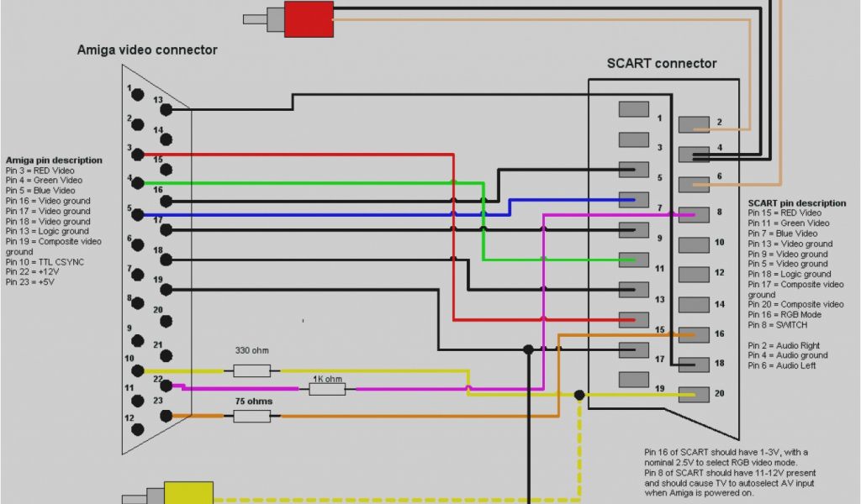861x504 pixels.
Task: Click the yellow RCA composite video plug
Action: click(188, 492)
